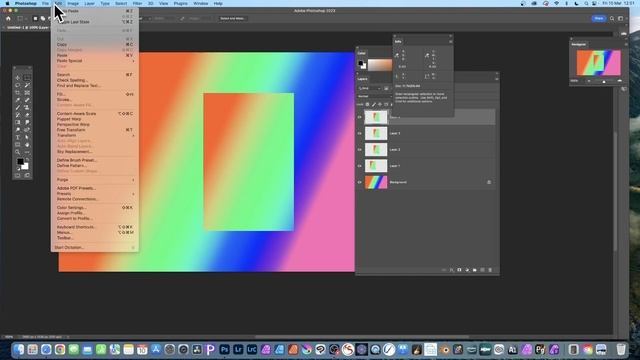Hide the Background layer eye icon
Screen dimensions: 640x360
pyautogui.click(x=360, y=182)
